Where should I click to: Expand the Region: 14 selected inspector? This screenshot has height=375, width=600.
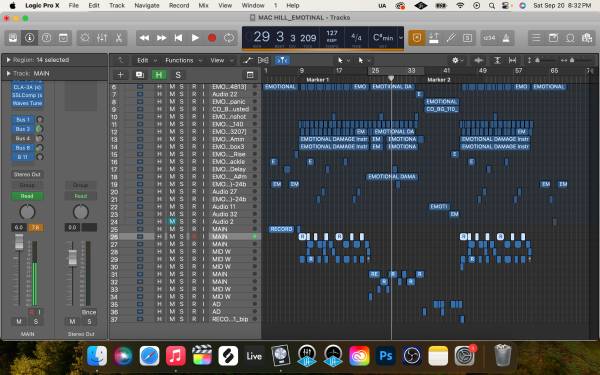(8, 60)
